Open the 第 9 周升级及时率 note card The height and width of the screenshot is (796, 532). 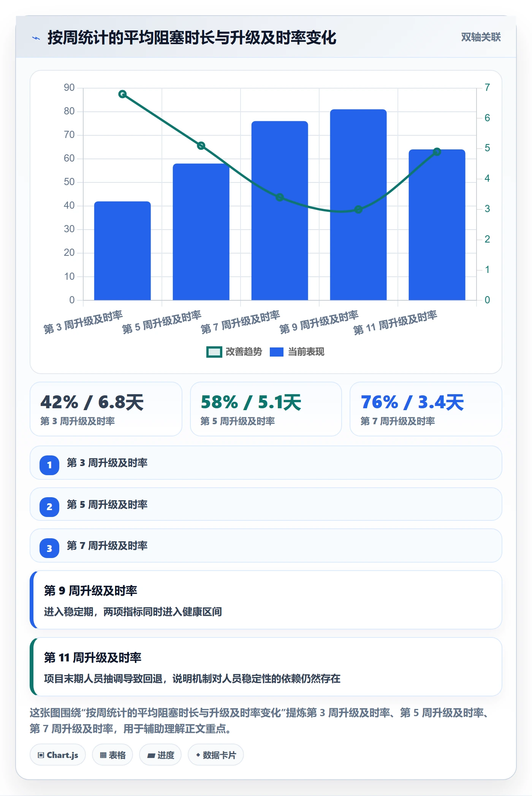pyautogui.click(x=266, y=600)
